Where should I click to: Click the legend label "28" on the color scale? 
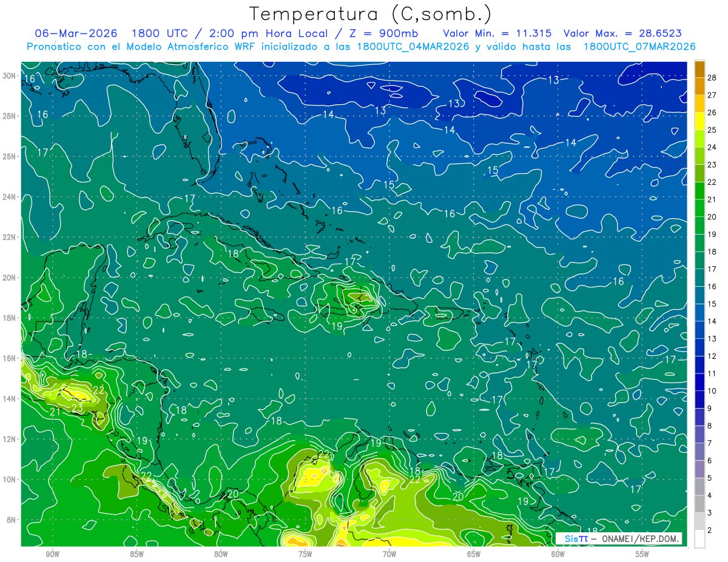[x=712, y=78]
